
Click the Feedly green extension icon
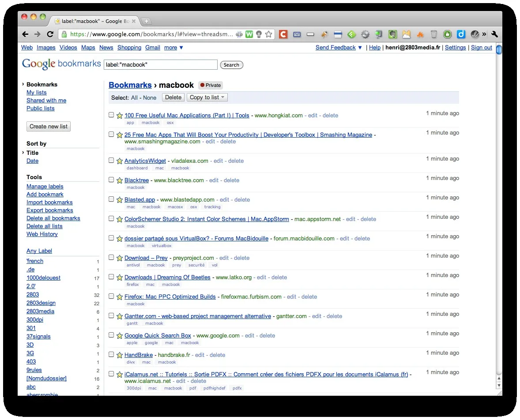[x=351, y=34]
